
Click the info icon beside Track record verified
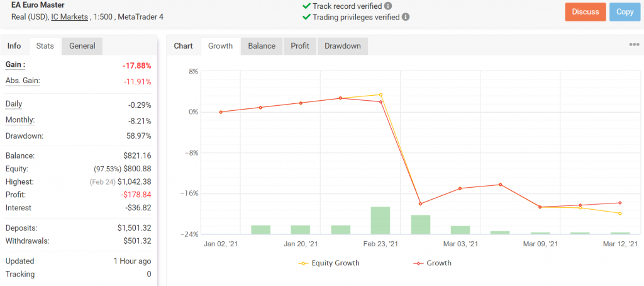pos(389,6)
